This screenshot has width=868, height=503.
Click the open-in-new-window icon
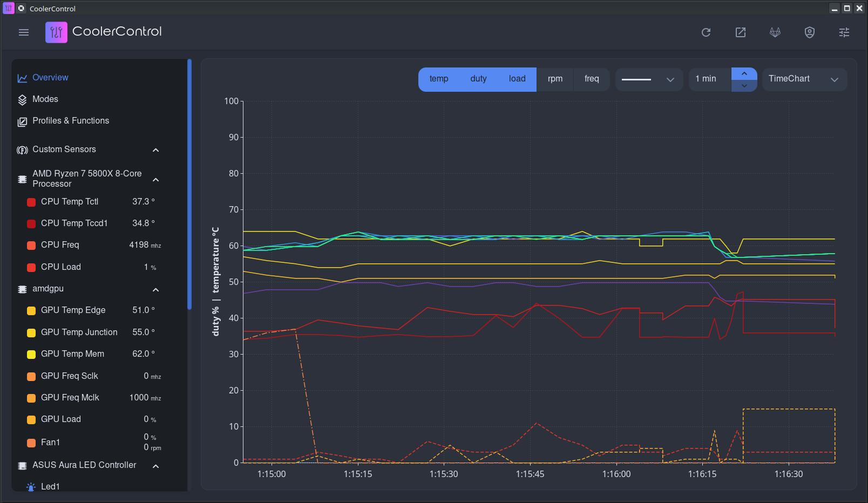pos(741,32)
